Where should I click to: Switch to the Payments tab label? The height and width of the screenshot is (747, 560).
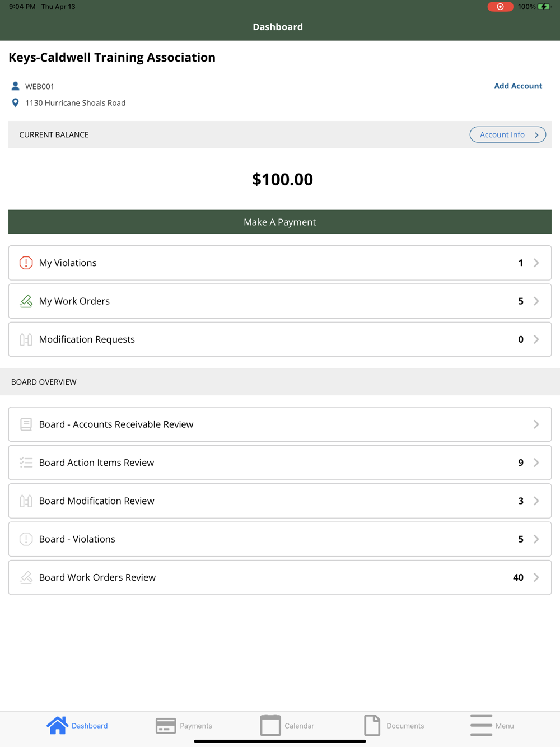(196, 726)
